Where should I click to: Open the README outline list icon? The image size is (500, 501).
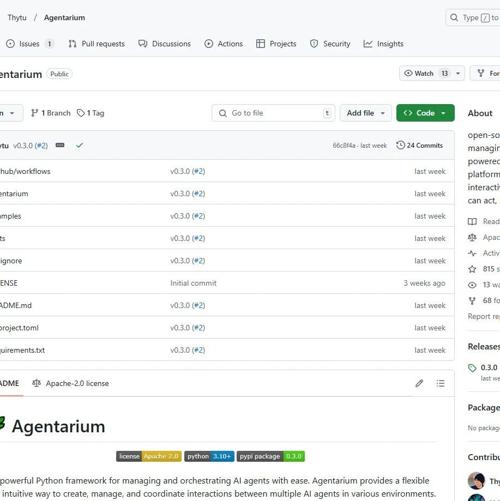440,383
